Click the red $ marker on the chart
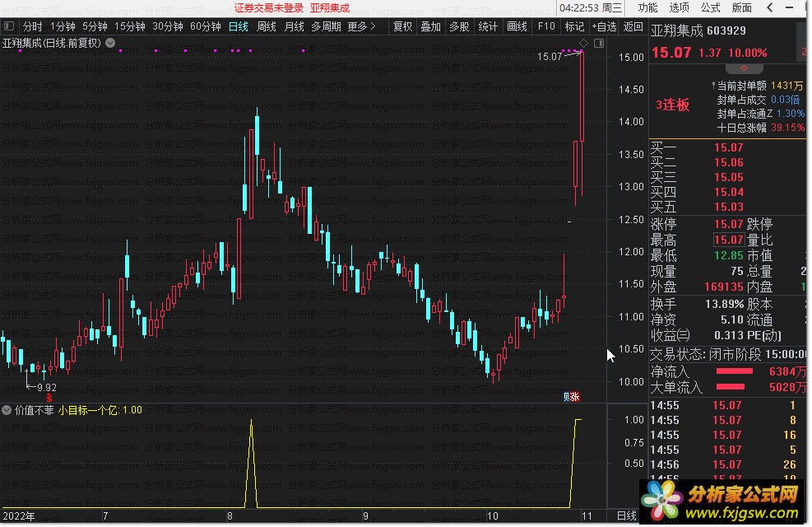Image resolution: width=812 pixels, height=527 pixels. click(x=49, y=398)
